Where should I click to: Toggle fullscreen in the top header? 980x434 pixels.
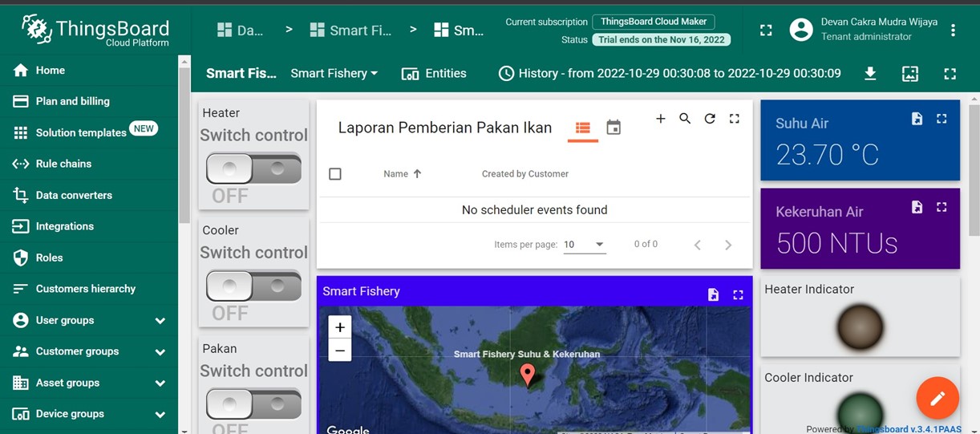click(x=766, y=30)
